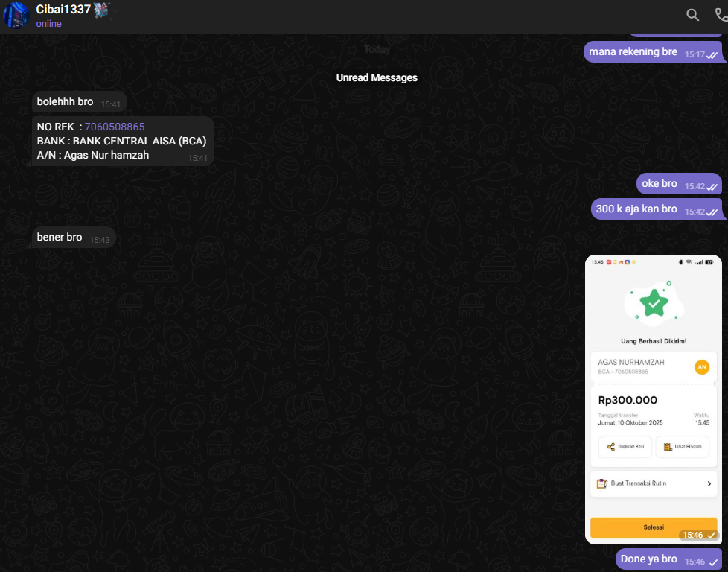Open search in the Cibai1337 chat
Viewport: 728px width, 572px height.
tap(692, 15)
